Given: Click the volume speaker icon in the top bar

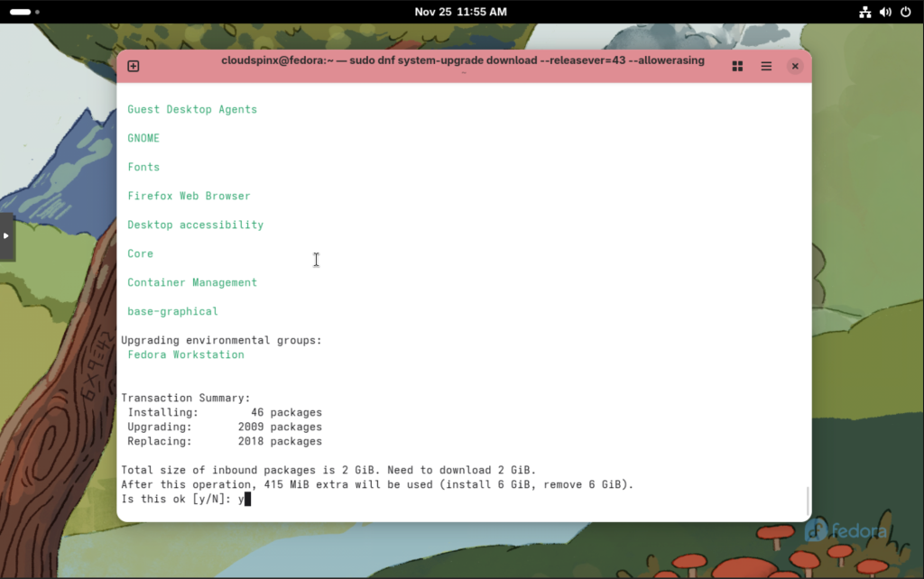Looking at the screenshot, I should [885, 12].
